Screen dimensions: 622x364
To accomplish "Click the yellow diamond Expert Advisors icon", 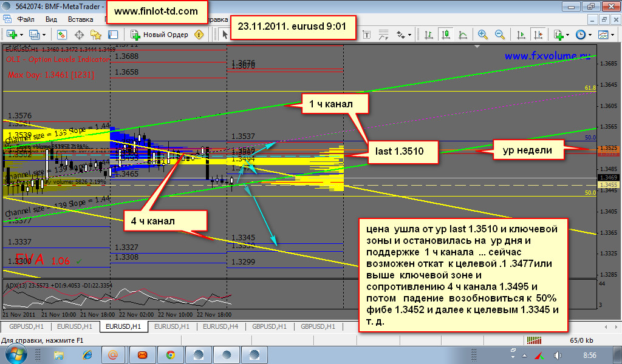I will [x=199, y=35].
